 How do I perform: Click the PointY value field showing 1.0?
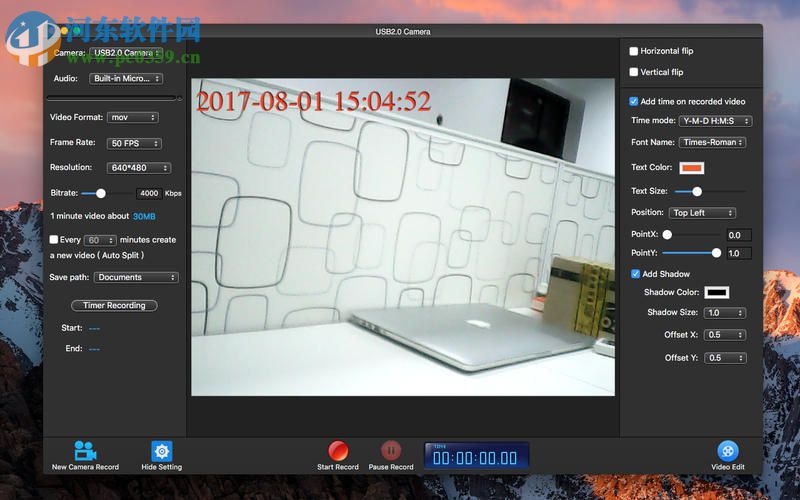click(x=739, y=253)
